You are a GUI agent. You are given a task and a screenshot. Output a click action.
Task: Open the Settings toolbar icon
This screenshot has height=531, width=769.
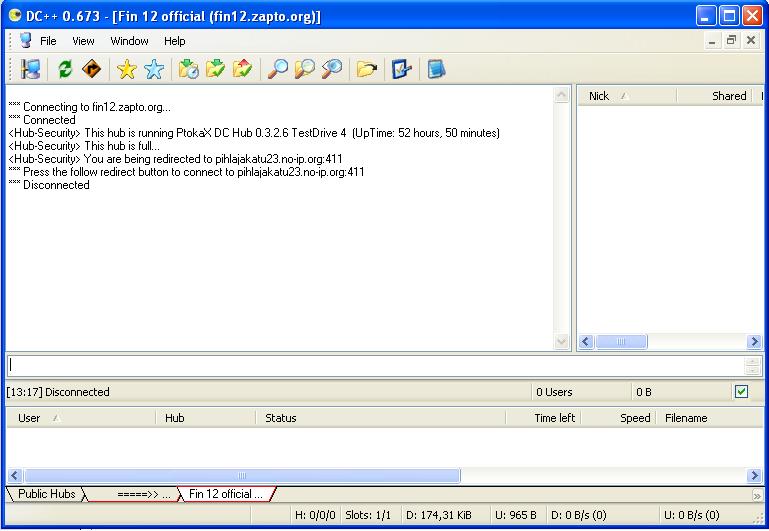402,69
